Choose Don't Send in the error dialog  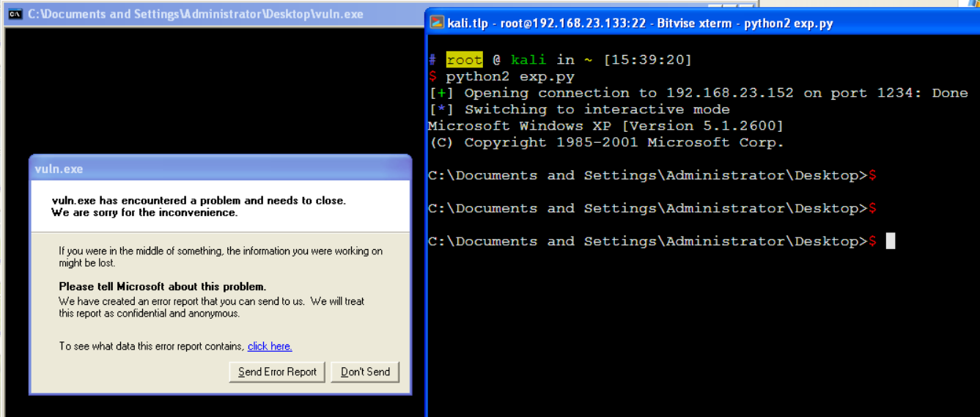pos(365,372)
